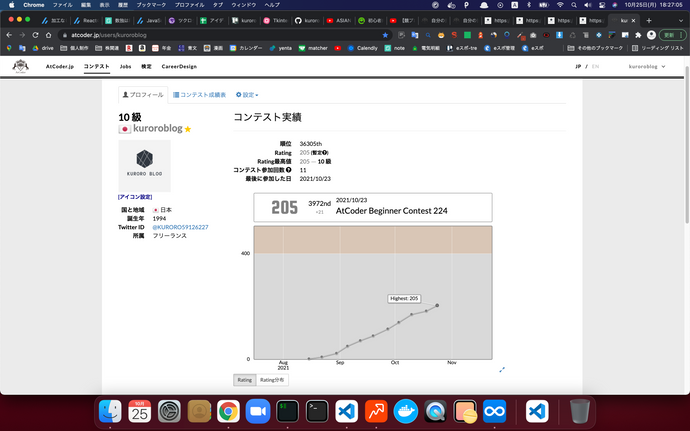Screen dimensions: 690x431
Task: Open Calendar from the Dock
Action: [x=139, y=412]
